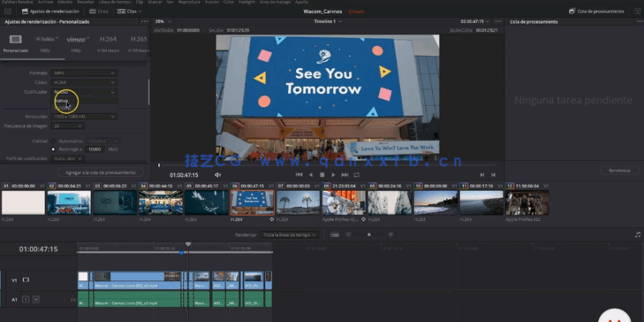Viewport: 644px width, 322px height.
Task: Open the Resolución 1920 x 1080 HD dropdown
Action: 84,117
